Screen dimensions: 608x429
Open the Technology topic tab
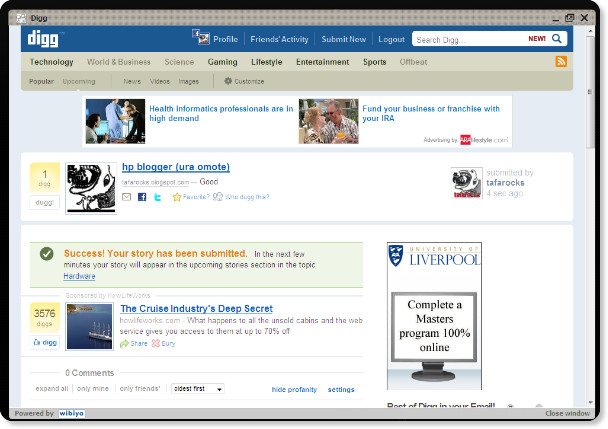52,62
